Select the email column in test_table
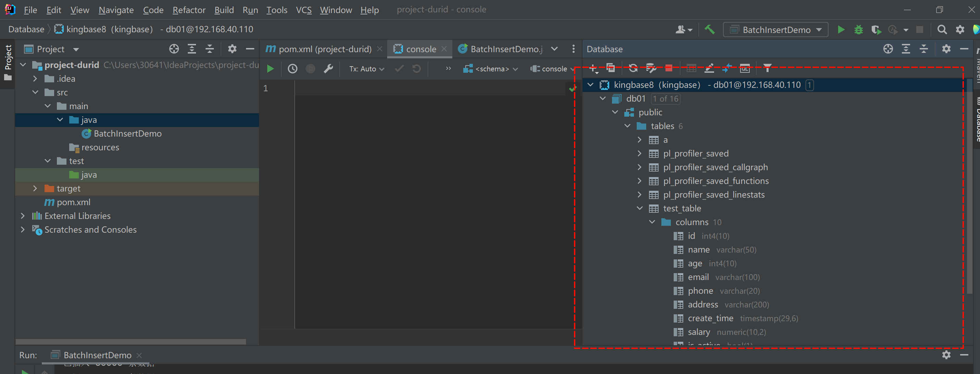Viewport: 980px width, 374px height. click(x=698, y=277)
